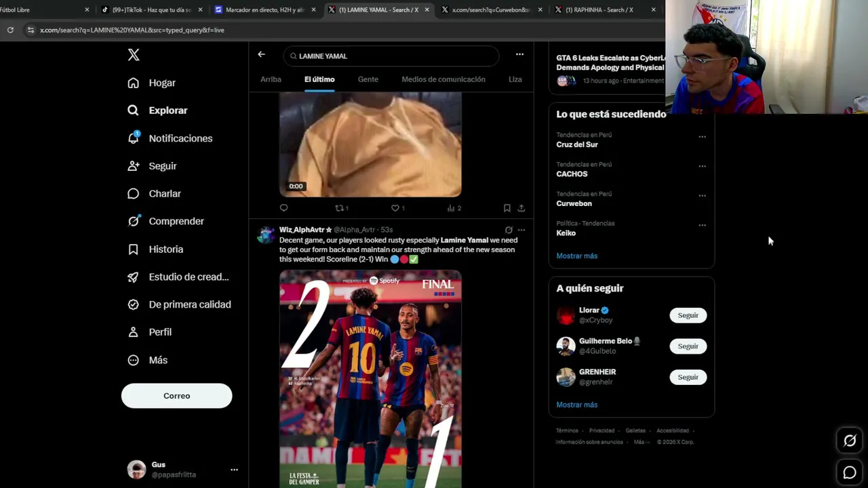
Task: Open options for CACHOS trend
Action: coord(702,166)
